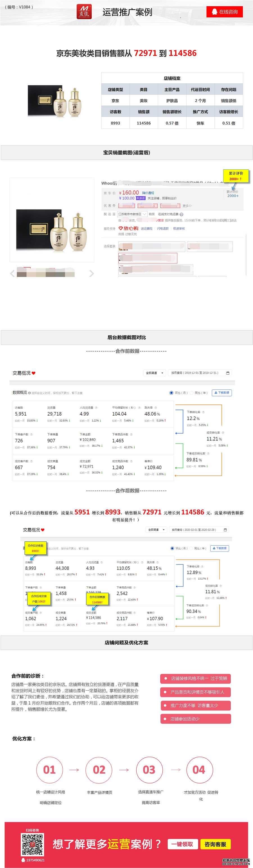Expand the 江苏南京市鼓楼区 delivery address dropdown

(x=132, y=214)
